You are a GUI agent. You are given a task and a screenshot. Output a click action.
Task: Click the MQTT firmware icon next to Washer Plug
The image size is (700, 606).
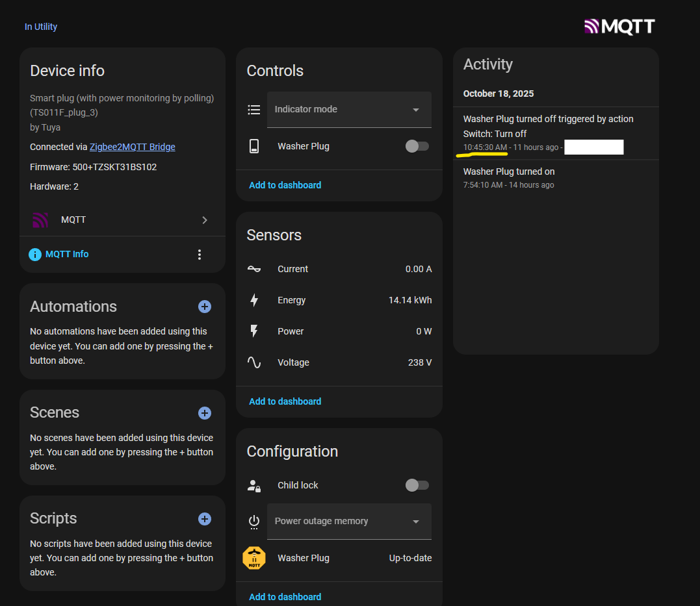[x=254, y=558]
